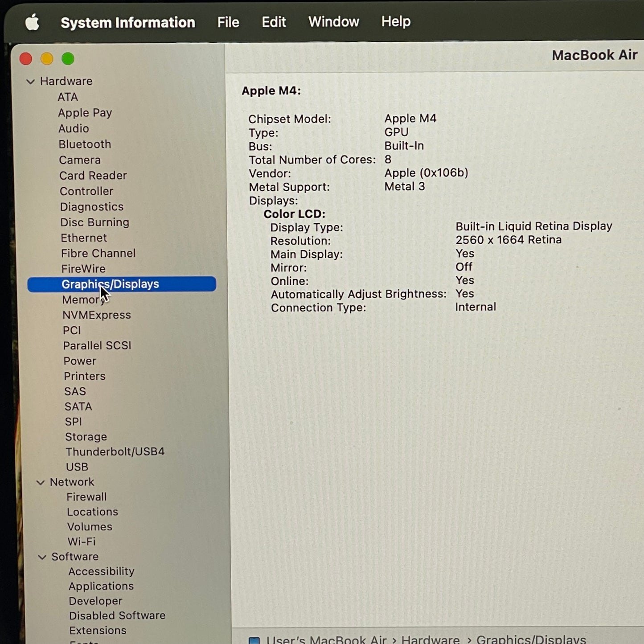Collapse the Software section chevron
644x644 pixels.
point(42,557)
